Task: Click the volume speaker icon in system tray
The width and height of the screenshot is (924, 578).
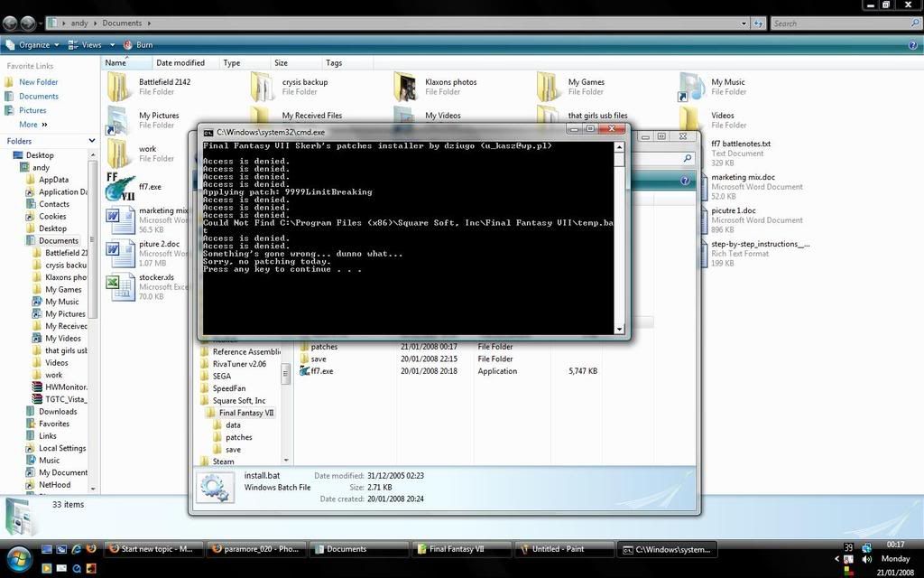Action: [x=866, y=559]
